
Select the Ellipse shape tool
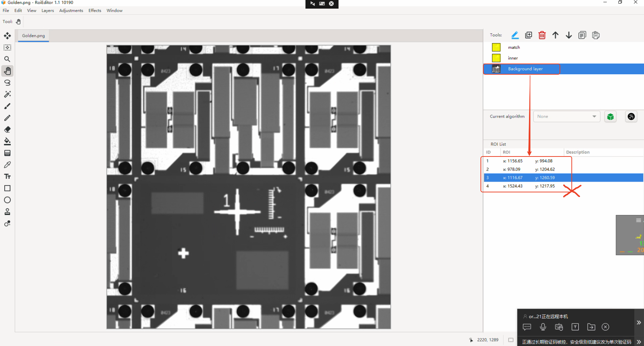point(7,200)
